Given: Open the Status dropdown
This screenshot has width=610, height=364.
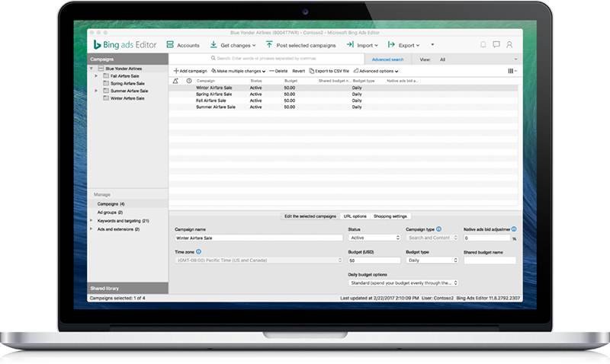Looking at the screenshot, I should (374, 238).
